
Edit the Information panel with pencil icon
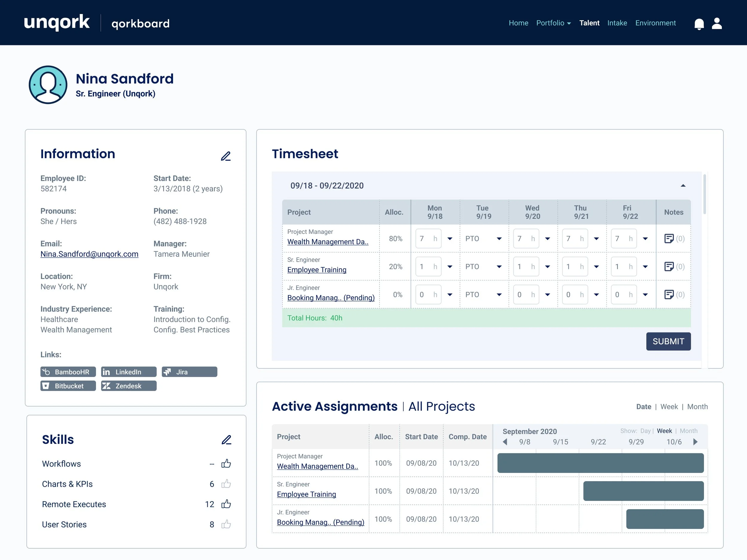click(226, 156)
